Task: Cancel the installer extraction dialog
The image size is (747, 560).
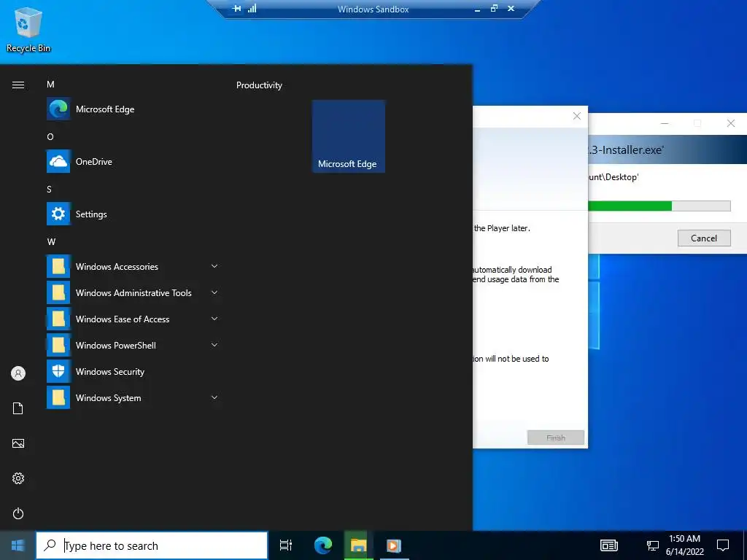Action: (704, 238)
